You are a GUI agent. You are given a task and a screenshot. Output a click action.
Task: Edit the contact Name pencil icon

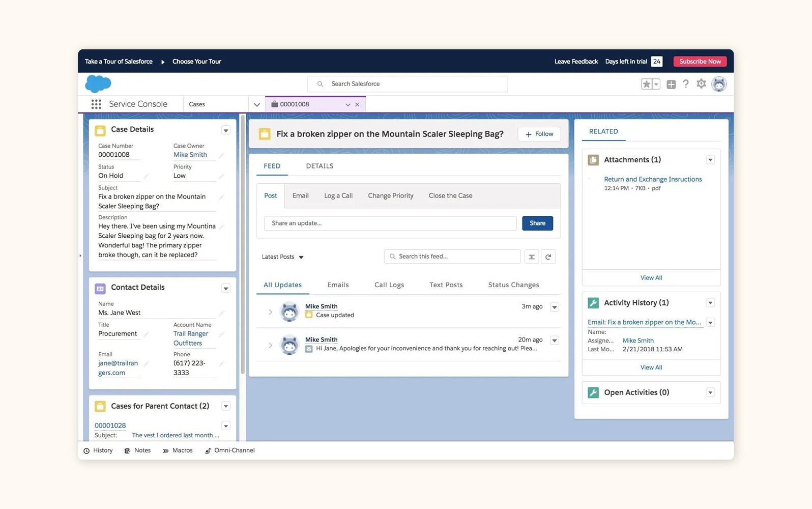221,313
